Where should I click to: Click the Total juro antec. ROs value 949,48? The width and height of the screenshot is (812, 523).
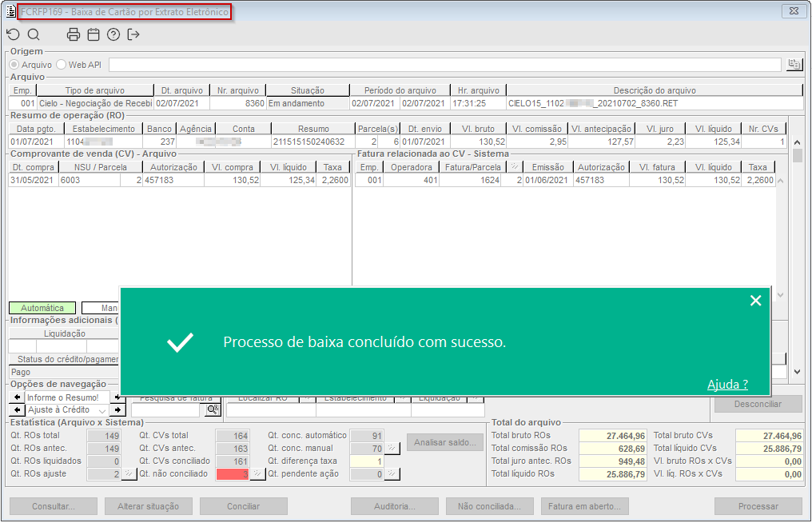pos(613,461)
